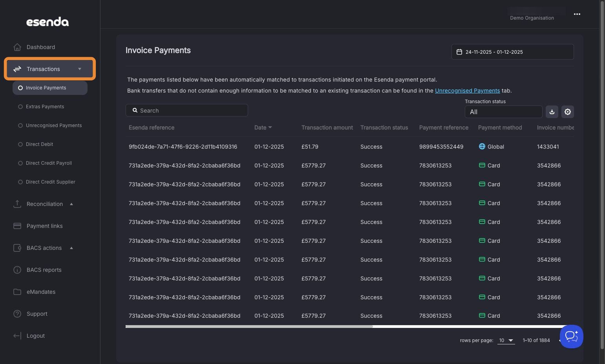Click the BACS reports info icon

17,270
